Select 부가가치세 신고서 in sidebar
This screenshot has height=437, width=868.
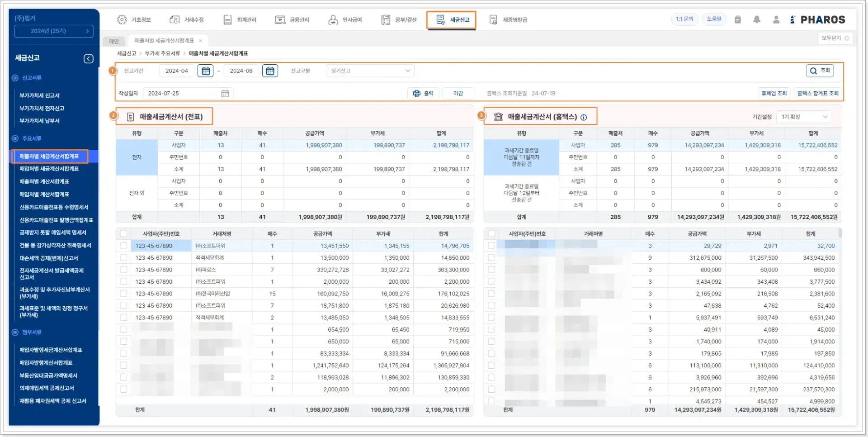pos(40,95)
